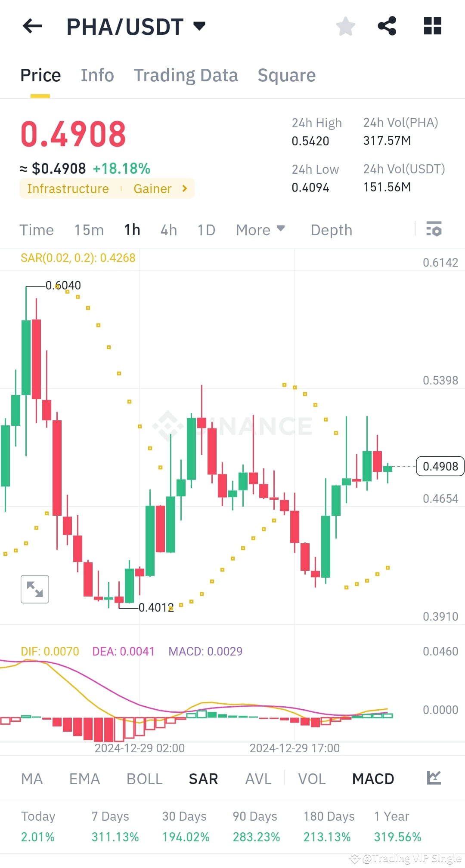Select the 1D timeframe
The width and height of the screenshot is (465, 868).
tap(206, 230)
